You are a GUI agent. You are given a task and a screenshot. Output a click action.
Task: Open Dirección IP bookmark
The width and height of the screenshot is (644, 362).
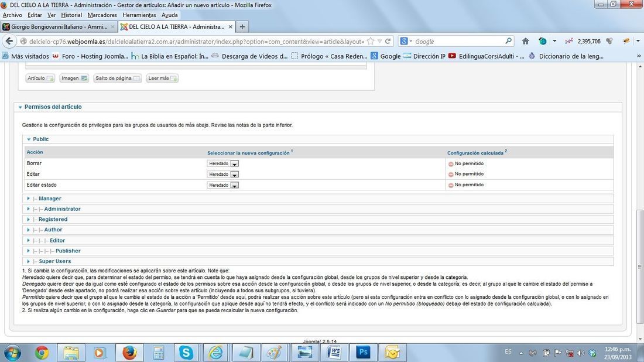424,56
